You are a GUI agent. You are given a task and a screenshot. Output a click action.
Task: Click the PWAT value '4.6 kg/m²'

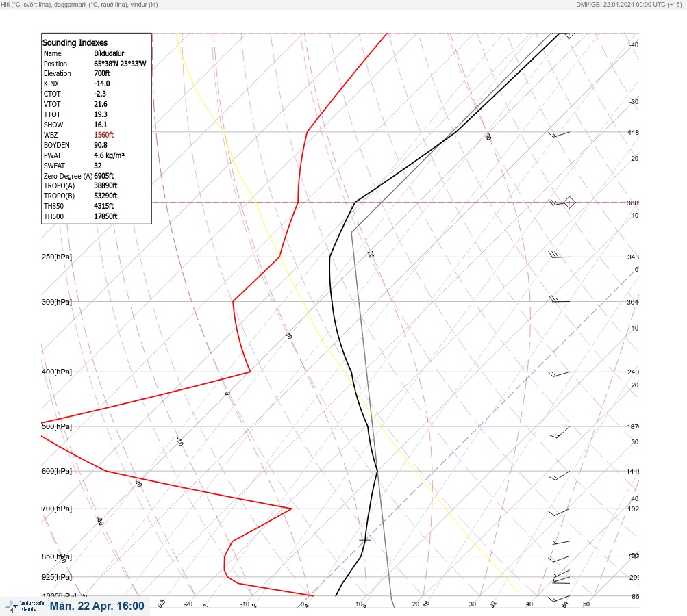(x=109, y=155)
